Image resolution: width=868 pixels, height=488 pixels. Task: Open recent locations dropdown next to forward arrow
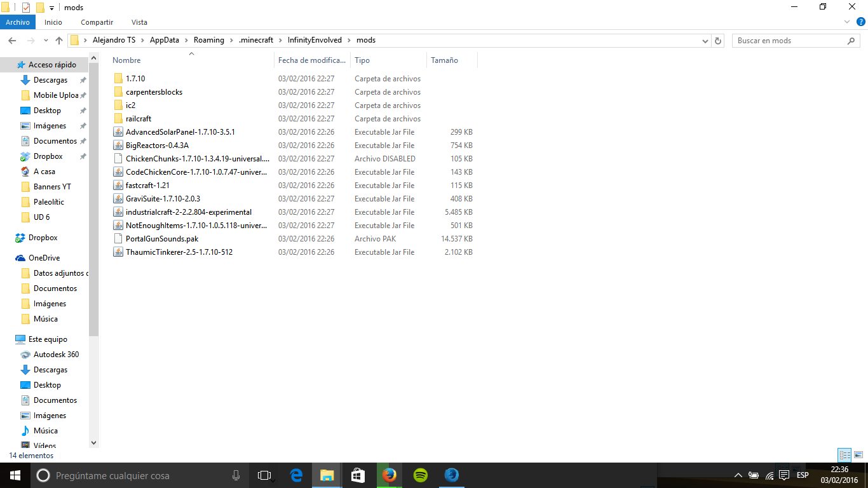(x=46, y=40)
